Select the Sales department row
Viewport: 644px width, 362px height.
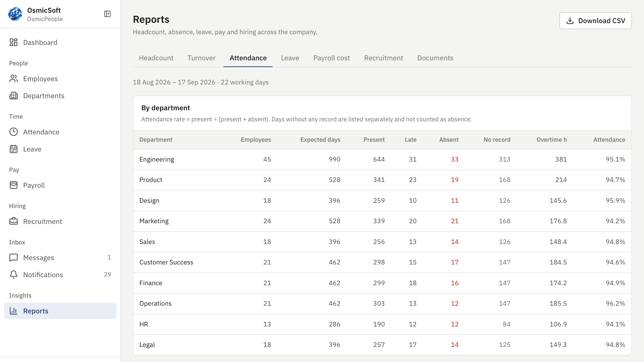point(382,242)
